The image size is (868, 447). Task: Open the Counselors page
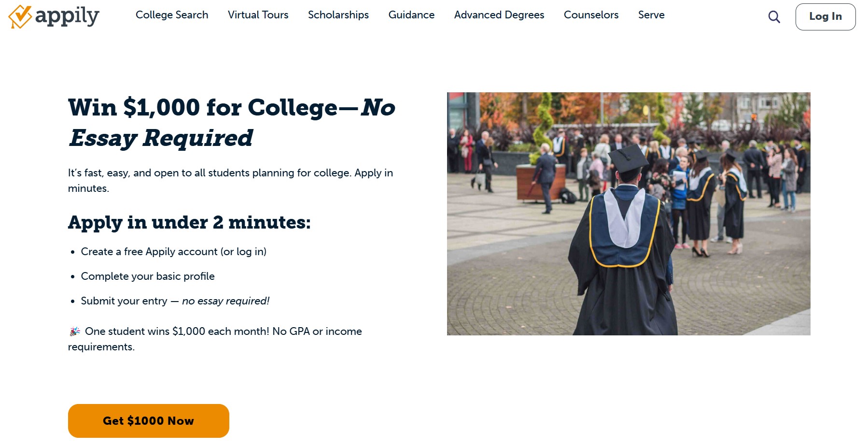tap(590, 15)
